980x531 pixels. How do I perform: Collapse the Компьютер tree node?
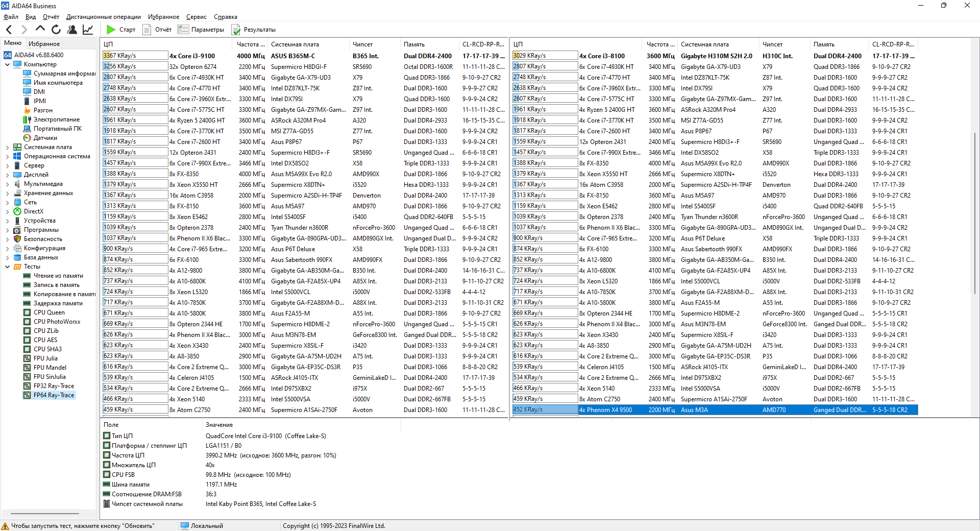[8, 64]
